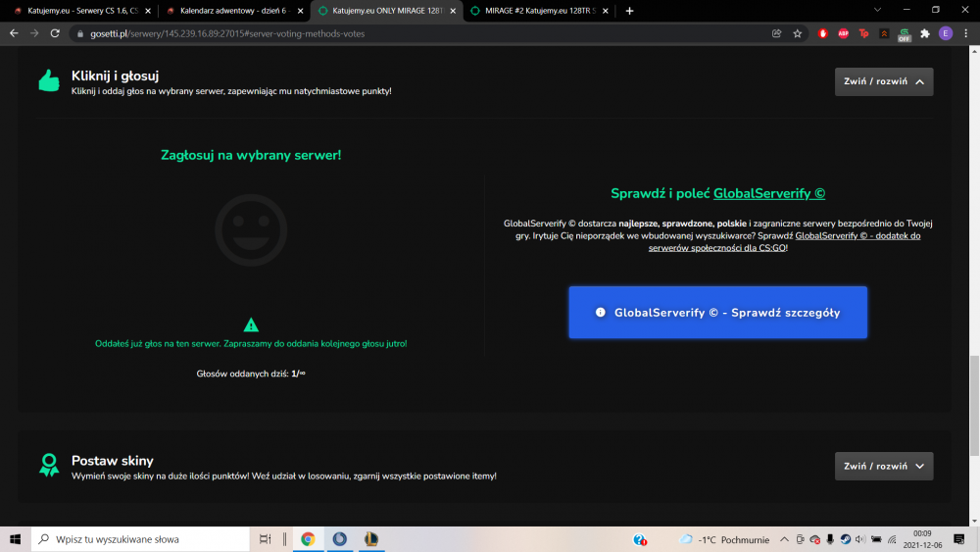Image resolution: width=980 pixels, height=552 pixels.
Task: Close the Kalendarz adwentowy tab
Action: tap(300, 11)
